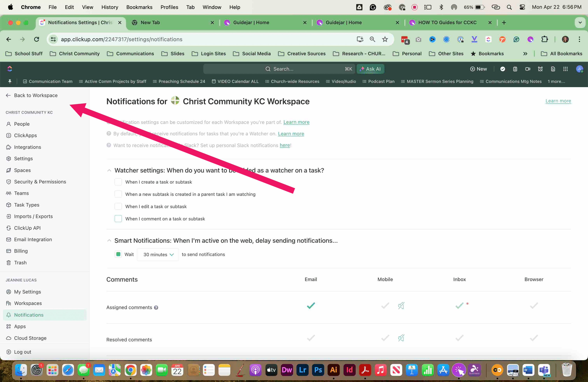
Task: Uncheck the Wait smart notifications checkbox
Action: click(x=118, y=254)
